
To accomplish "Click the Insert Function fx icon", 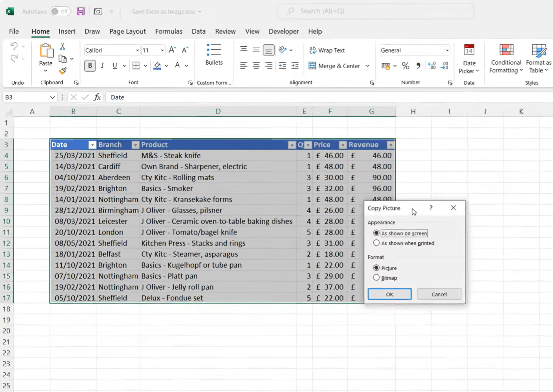I will coord(97,97).
